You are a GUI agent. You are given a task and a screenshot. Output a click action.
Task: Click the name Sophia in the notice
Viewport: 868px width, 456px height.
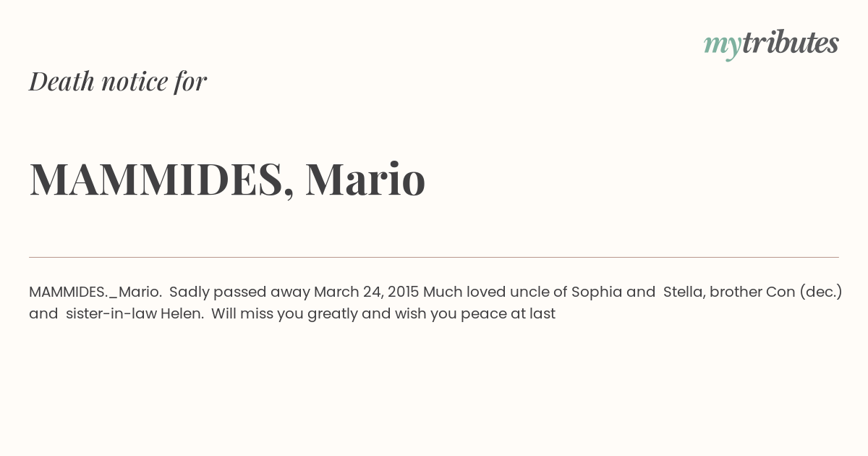pos(597,292)
